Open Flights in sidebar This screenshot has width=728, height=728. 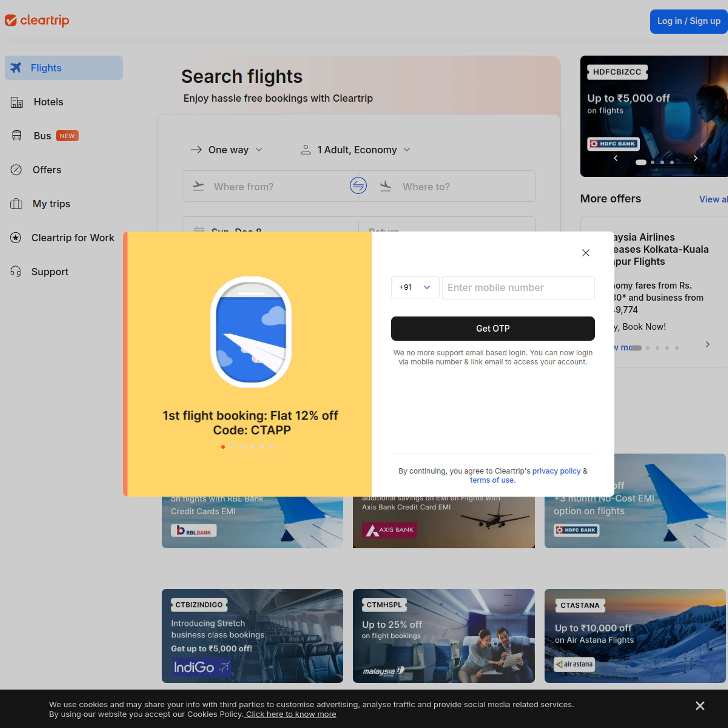(x=64, y=68)
